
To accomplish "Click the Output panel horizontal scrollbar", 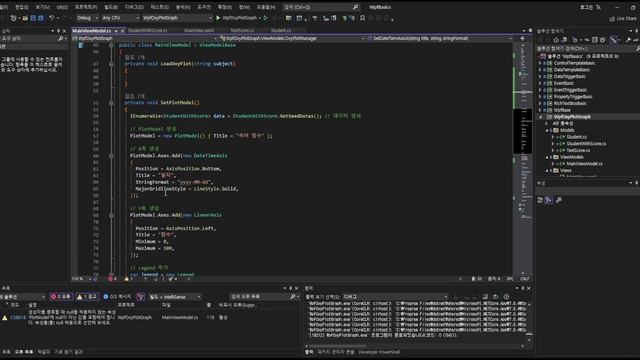I will [x=414, y=346].
